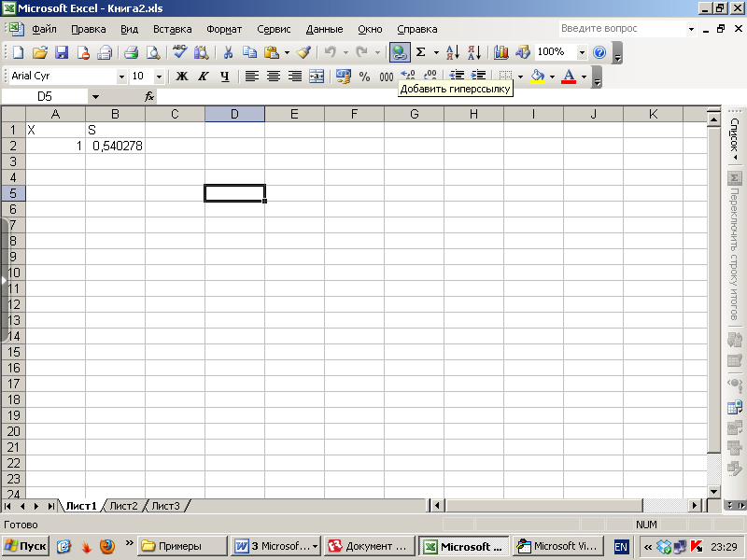Expand the zoom 100% dropdown
The image size is (747, 560).
tap(582, 52)
